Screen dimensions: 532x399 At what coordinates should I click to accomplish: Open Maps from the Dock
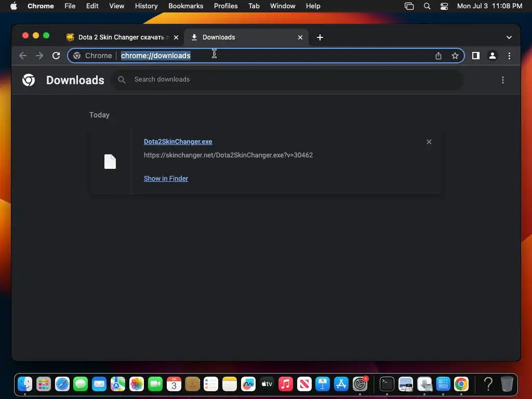(x=118, y=384)
